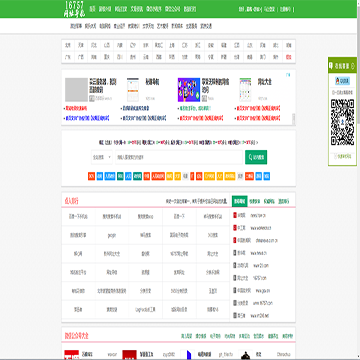Click the small scrollbar inside the ad links panel
The image size is (360, 360).
pos(294,119)
